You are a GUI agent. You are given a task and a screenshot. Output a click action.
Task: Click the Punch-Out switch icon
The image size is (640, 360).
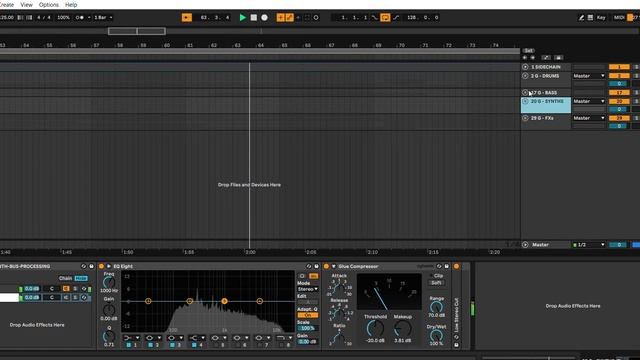click(396, 18)
